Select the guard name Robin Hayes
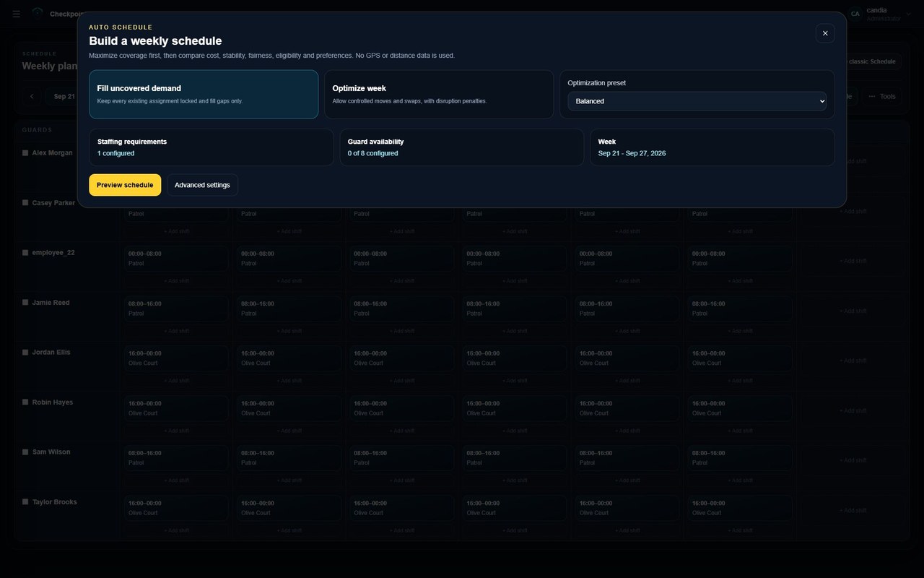This screenshot has height=578, width=924. pos(53,402)
